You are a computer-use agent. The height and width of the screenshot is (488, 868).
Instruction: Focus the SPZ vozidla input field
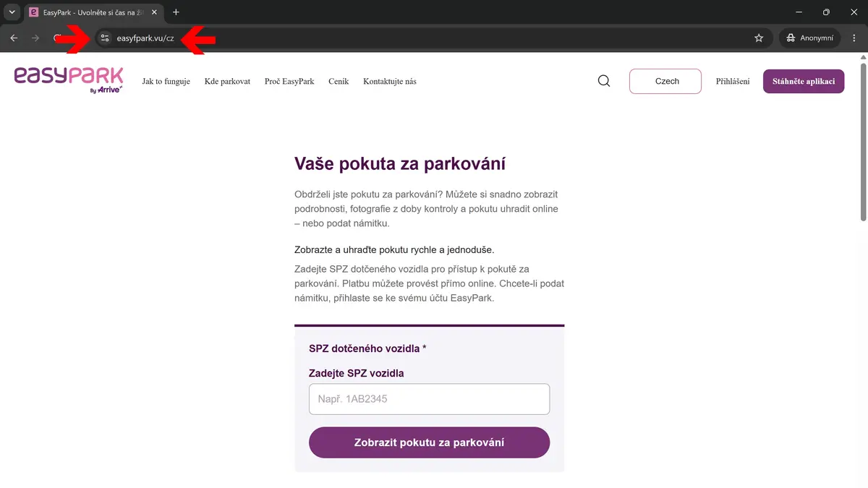429,399
